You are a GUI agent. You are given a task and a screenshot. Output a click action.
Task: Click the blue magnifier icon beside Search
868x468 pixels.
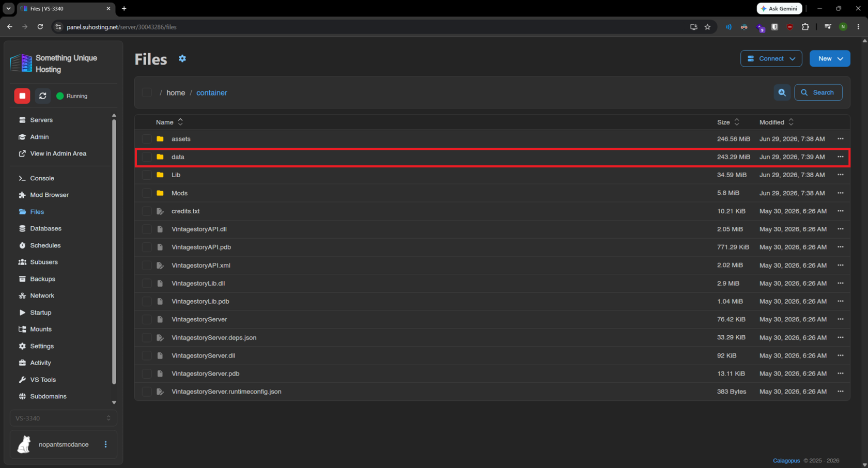tap(782, 92)
